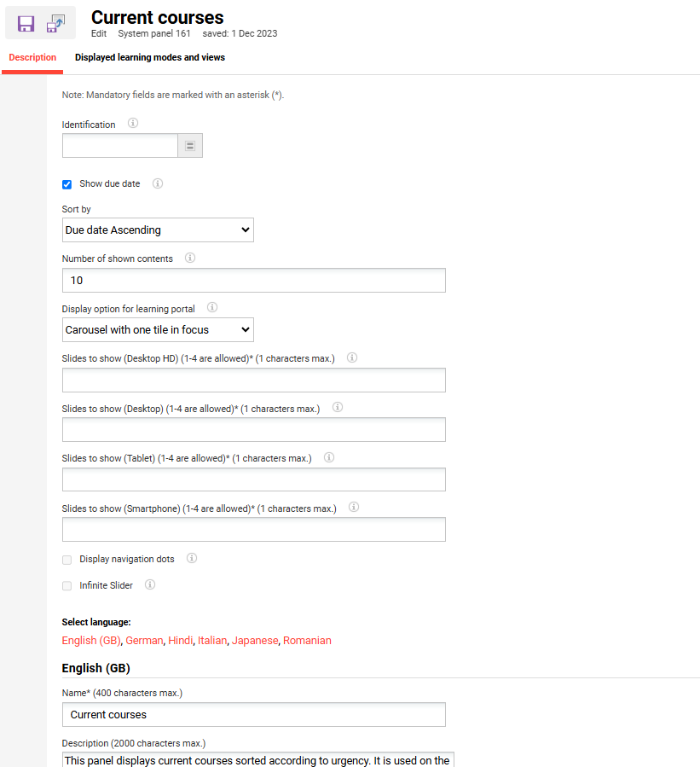Image resolution: width=700 pixels, height=767 pixels.
Task: Click info icon next to Identification
Action: click(133, 124)
